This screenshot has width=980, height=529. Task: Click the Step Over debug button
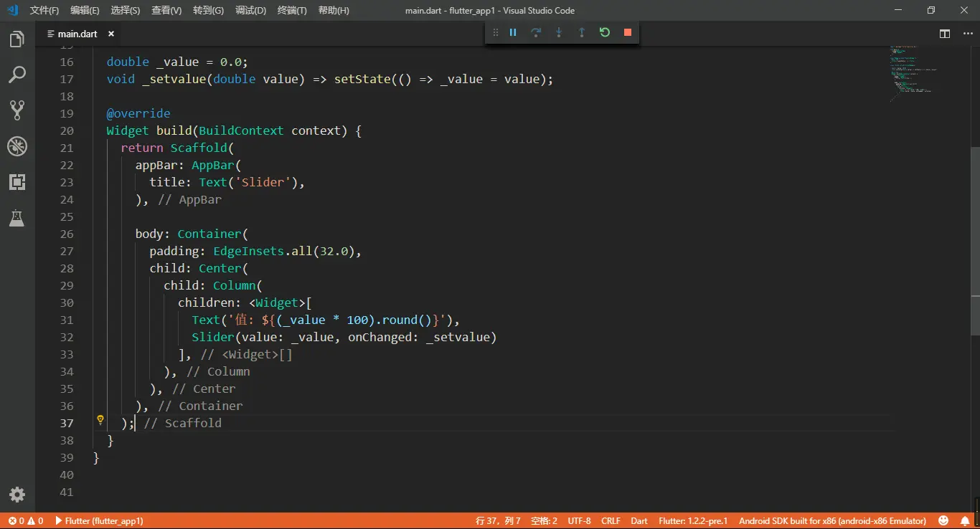pyautogui.click(x=536, y=32)
